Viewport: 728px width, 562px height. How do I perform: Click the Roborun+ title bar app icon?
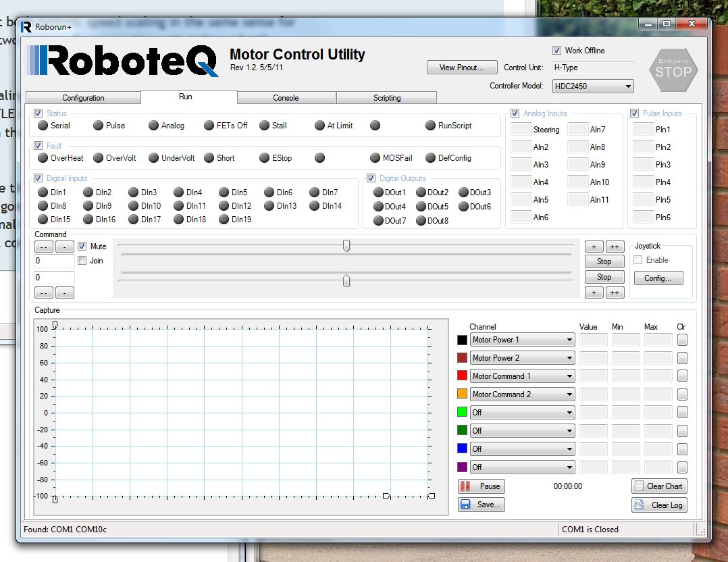pos(26,26)
